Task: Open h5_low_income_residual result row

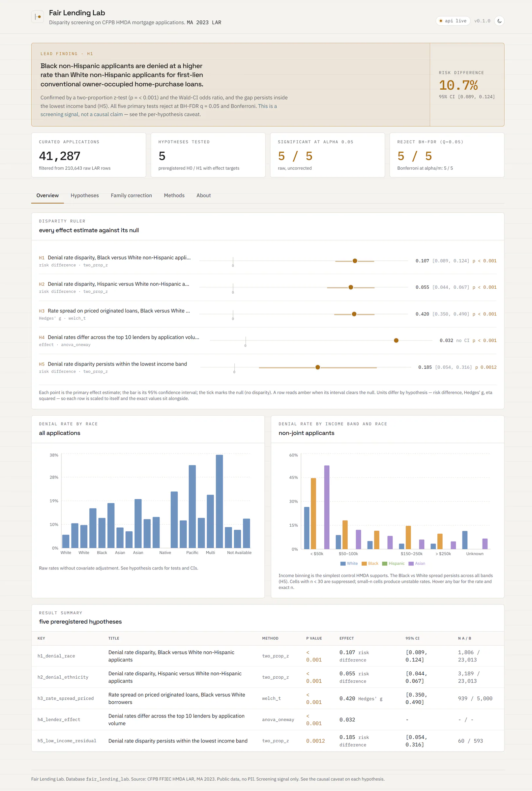Action: [x=267, y=741]
